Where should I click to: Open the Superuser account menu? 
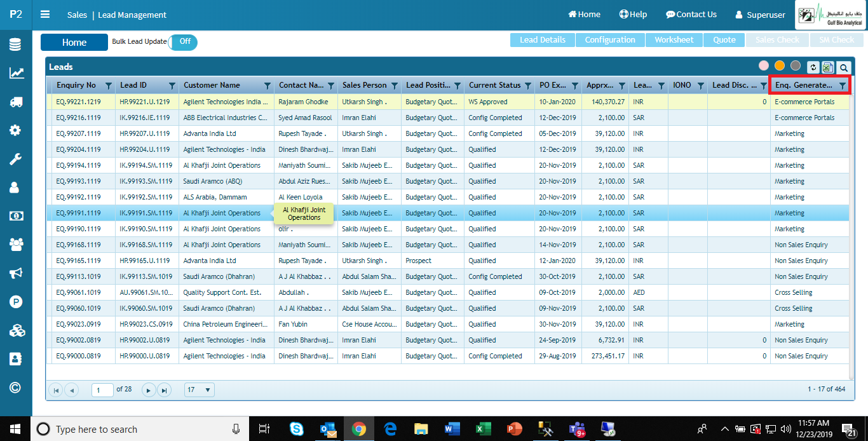[x=760, y=15]
